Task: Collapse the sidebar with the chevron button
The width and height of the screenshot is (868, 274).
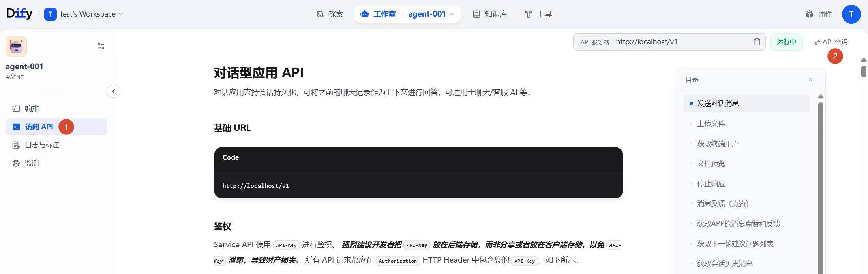Action: coord(113,91)
